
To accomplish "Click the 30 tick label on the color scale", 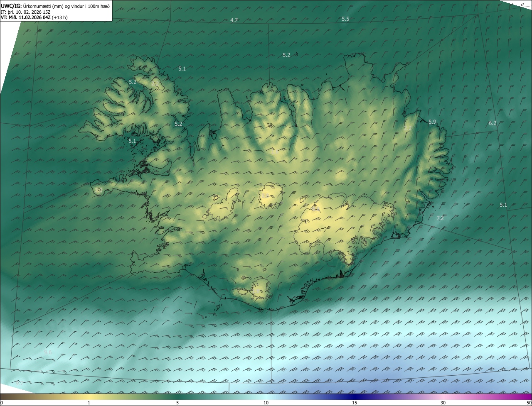I will [x=443, y=403].
